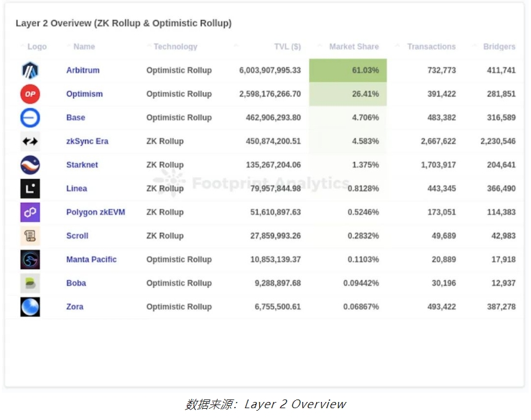531x420 pixels.
Task: Click the purple Polygon zkEVM logo
Action: click(x=30, y=212)
